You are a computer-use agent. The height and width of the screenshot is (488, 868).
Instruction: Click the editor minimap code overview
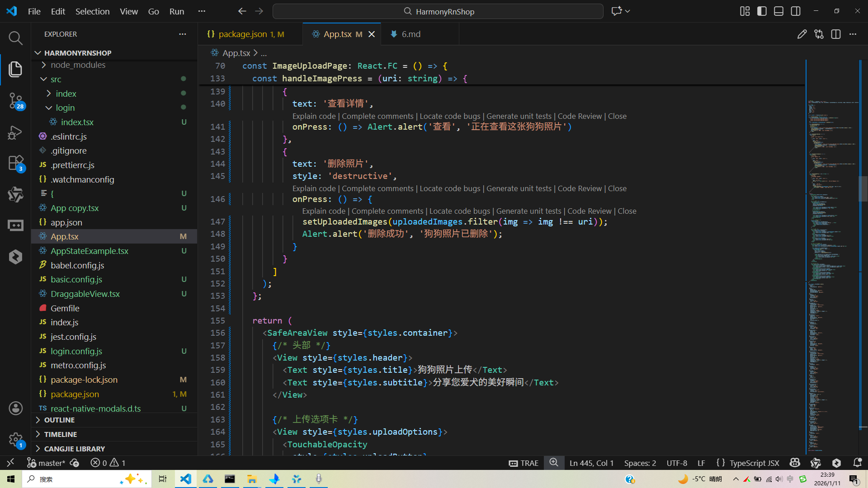[833, 258]
